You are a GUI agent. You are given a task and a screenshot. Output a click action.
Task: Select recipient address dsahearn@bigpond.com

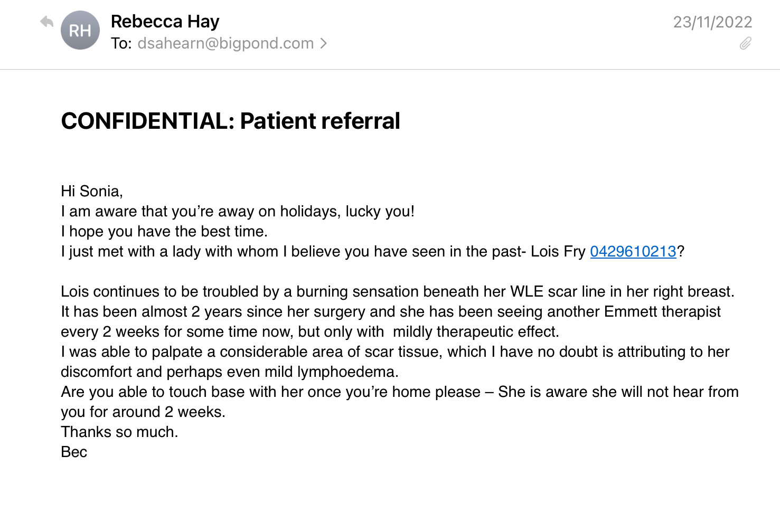pyautogui.click(x=225, y=43)
